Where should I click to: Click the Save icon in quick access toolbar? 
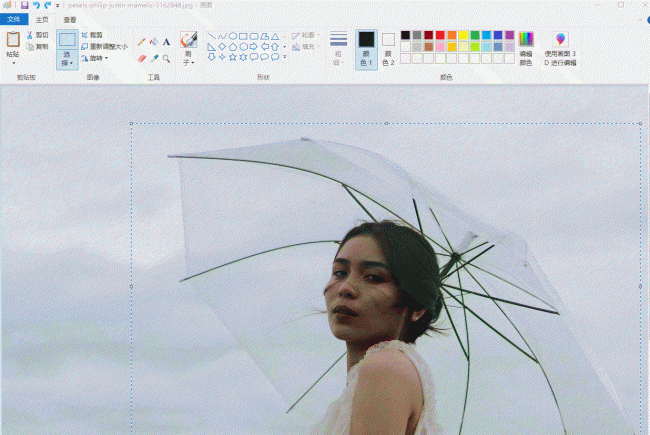(x=24, y=5)
